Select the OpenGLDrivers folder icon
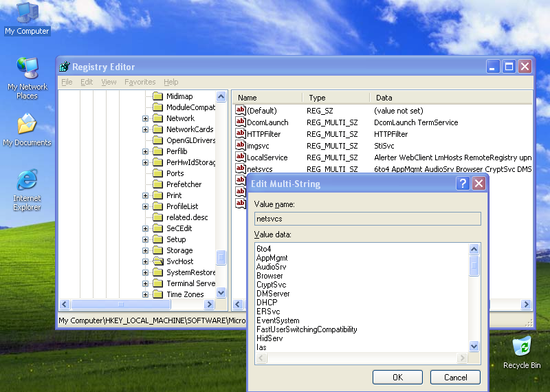The height and width of the screenshot is (392, 550). click(158, 140)
